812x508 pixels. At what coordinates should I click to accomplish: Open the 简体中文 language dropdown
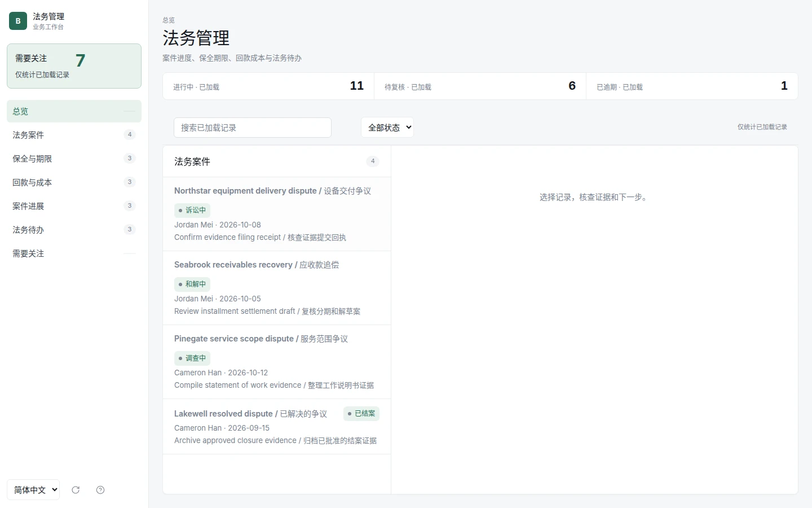coord(33,490)
